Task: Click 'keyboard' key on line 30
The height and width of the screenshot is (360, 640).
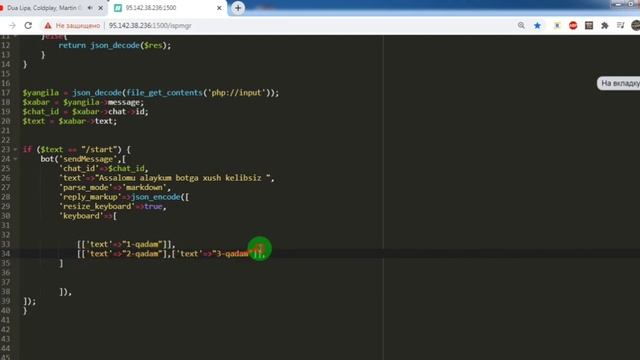Action: (81, 216)
